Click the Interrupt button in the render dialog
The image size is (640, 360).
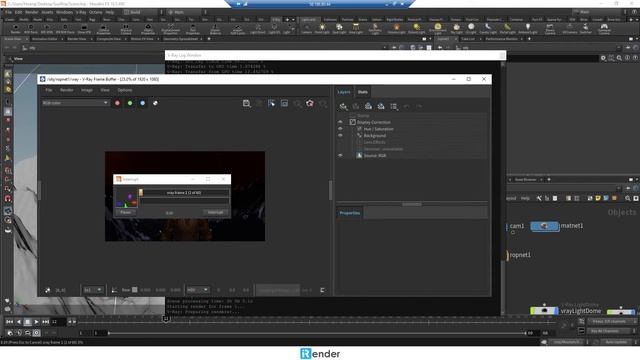[216, 212]
